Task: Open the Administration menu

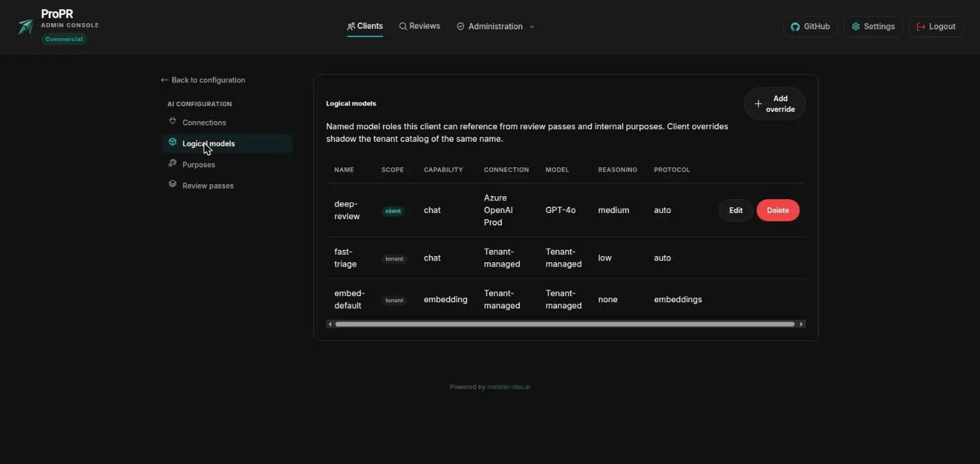Action: [x=496, y=26]
